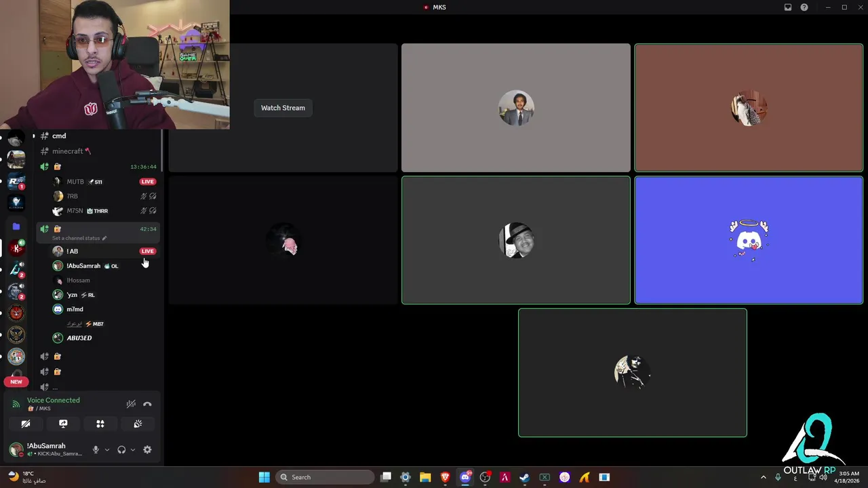The image size is (868, 488).
Task: Expand microphone input options arrow
Action: 106,449
